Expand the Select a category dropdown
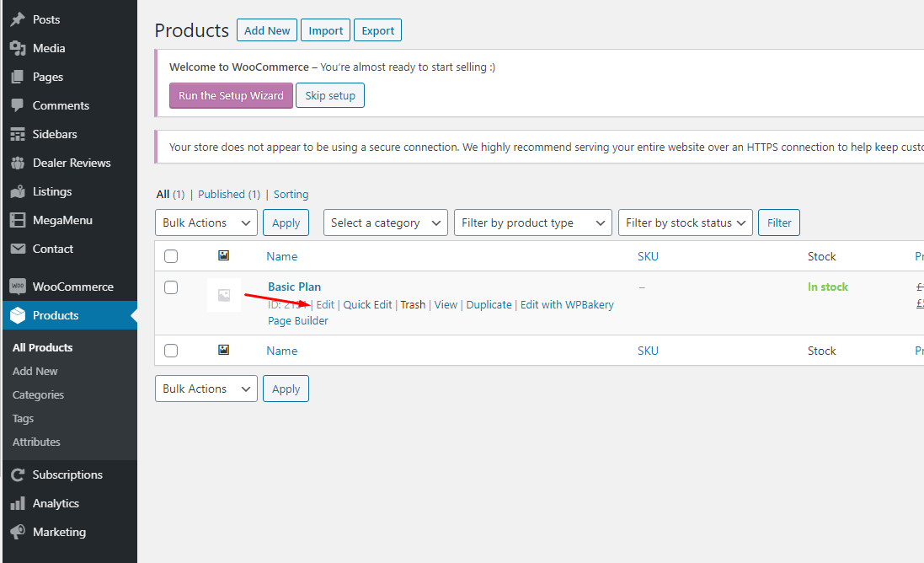The width and height of the screenshot is (924, 563). [386, 223]
